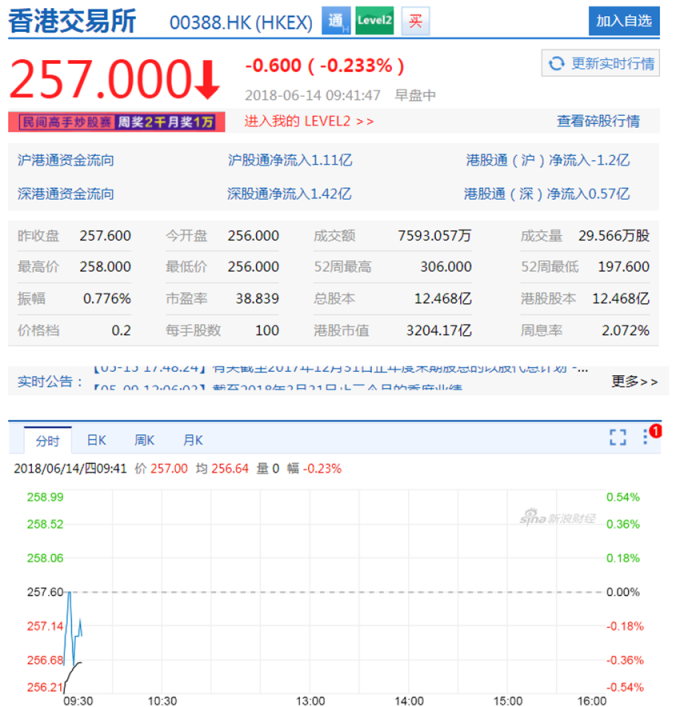Click the red 买 buy icon
The image size is (680, 707).
tap(415, 21)
